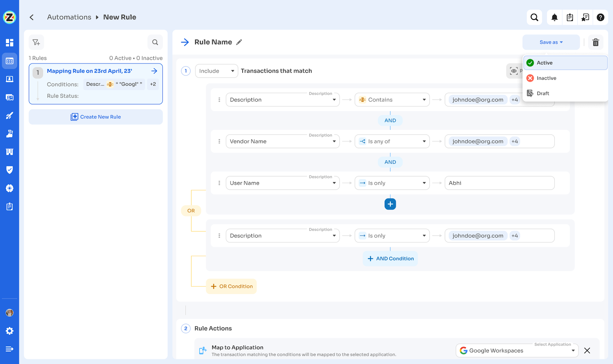Open the clipboard icon in the left sidebar
The image size is (613, 364).
tap(10, 207)
